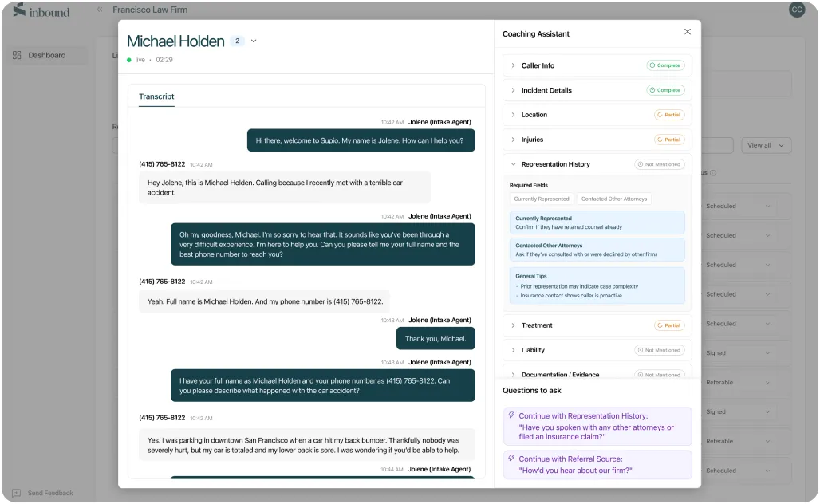Click Continue with Representation History suggestion
820x504 pixels.
597,426
